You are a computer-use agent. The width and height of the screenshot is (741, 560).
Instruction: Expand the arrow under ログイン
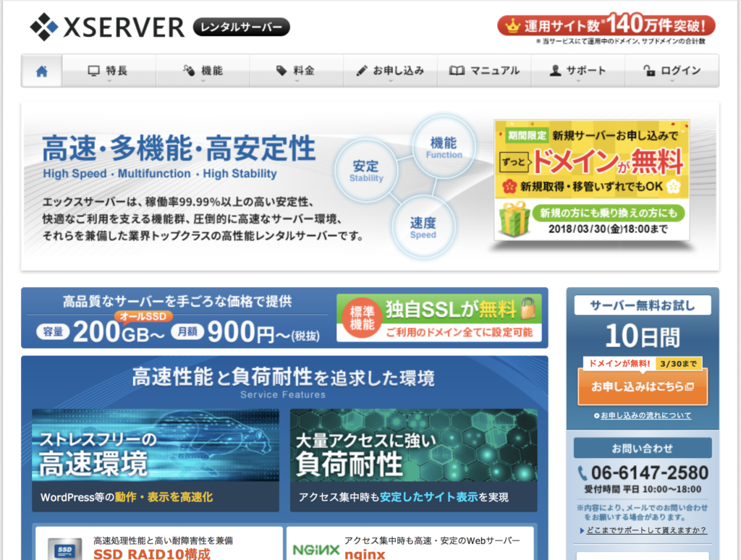coord(672,81)
